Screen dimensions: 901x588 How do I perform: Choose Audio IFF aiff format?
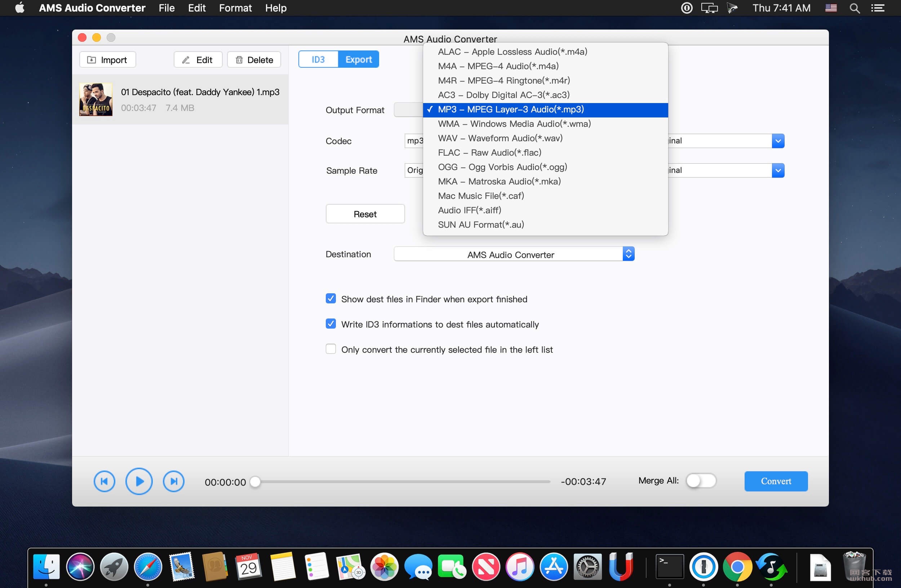tap(545, 210)
